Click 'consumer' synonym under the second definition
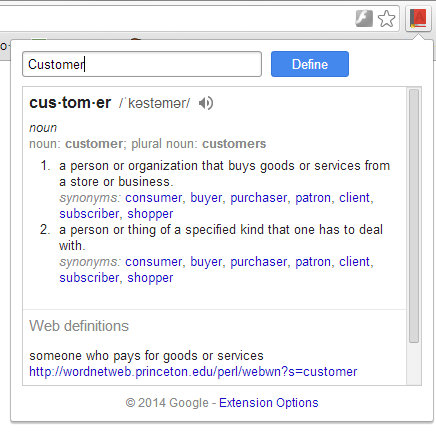The height and width of the screenshot is (444, 436). click(x=153, y=262)
